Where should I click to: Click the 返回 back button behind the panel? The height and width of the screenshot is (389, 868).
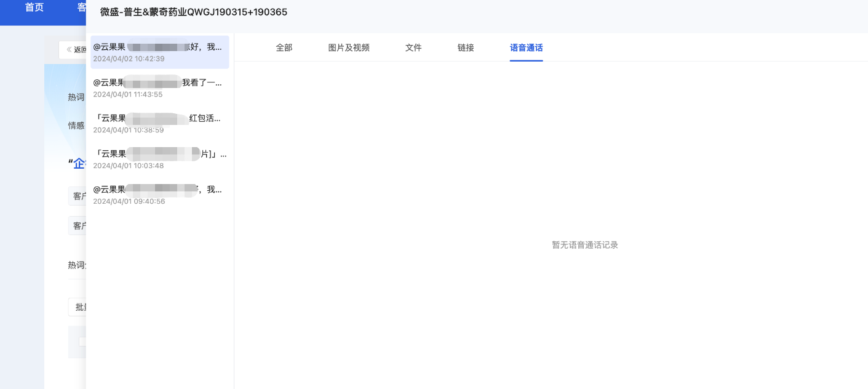click(x=73, y=50)
